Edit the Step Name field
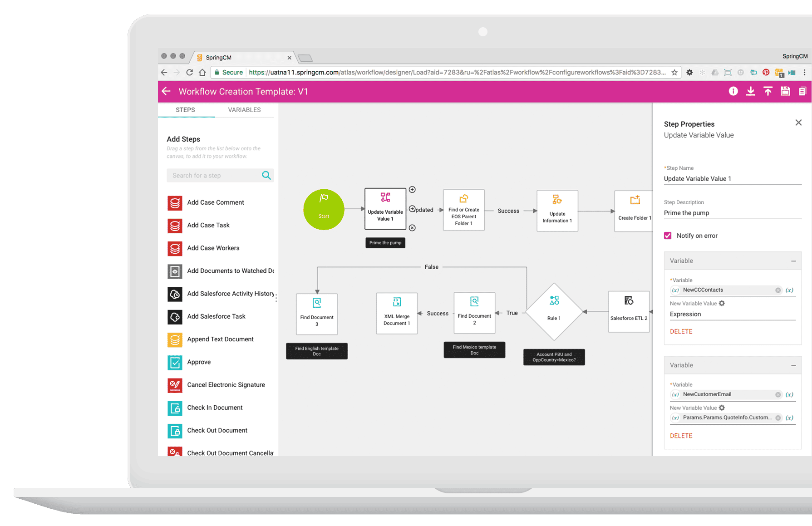Viewport: 812px width, 526px height. [x=733, y=179]
